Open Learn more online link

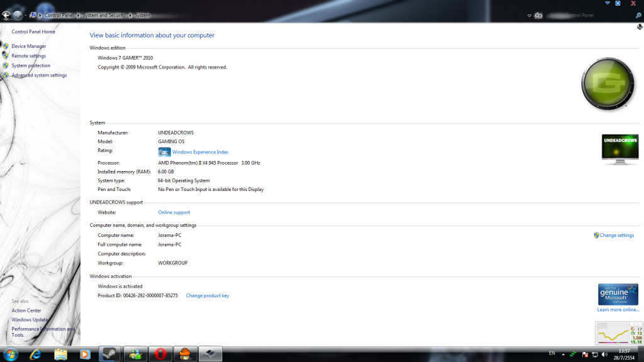[x=618, y=310]
